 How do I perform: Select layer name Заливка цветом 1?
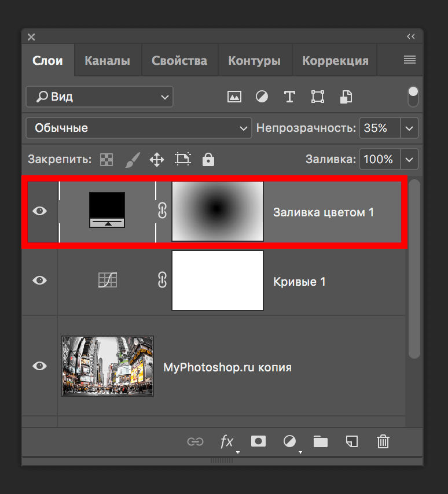click(324, 212)
